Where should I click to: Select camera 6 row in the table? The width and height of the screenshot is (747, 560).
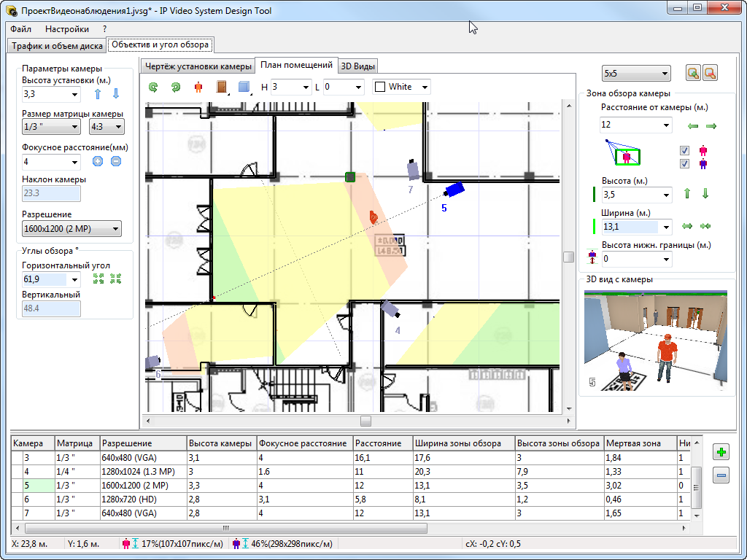pyautogui.click(x=33, y=499)
